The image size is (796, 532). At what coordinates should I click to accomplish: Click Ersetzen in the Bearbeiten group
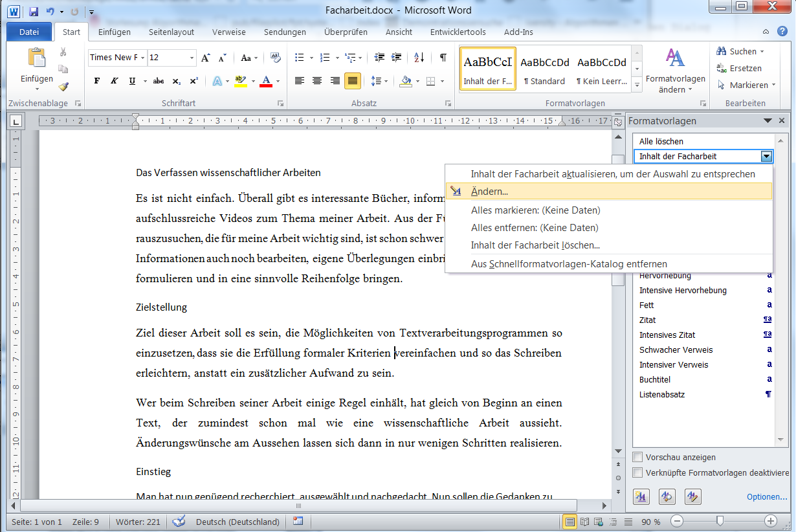740,68
